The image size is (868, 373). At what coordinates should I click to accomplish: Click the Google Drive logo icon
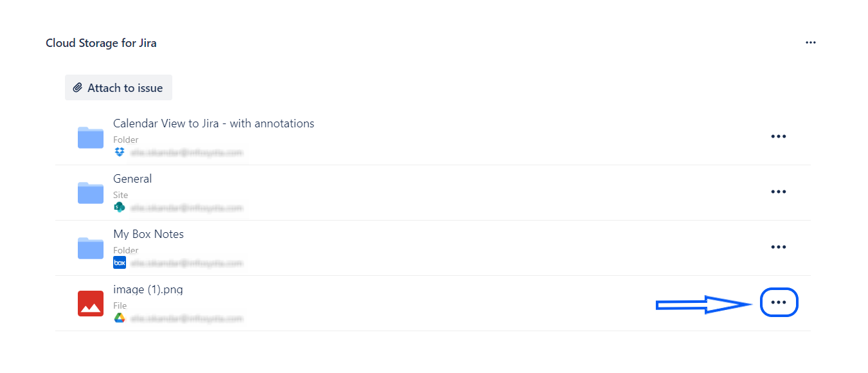coord(119,318)
